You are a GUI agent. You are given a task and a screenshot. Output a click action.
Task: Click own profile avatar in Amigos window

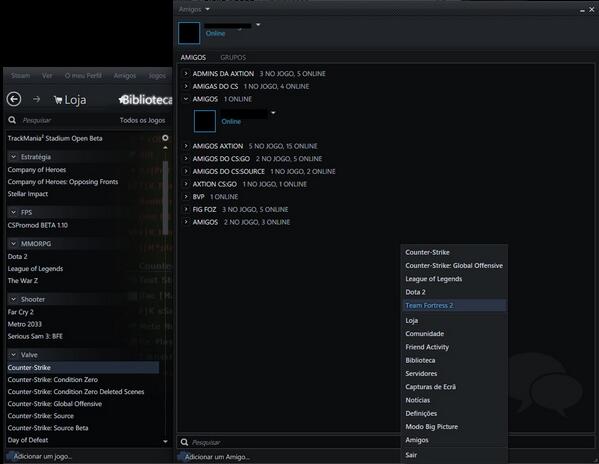click(189, 33)
